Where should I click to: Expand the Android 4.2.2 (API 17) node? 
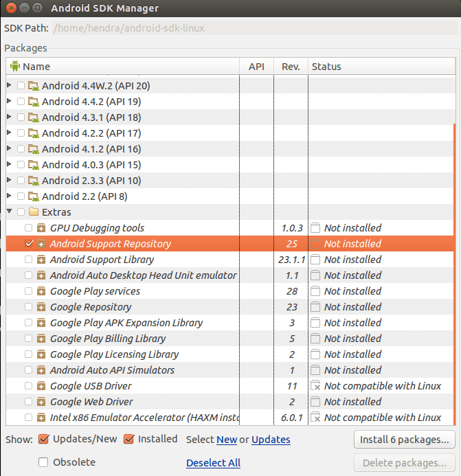(9, 133)
